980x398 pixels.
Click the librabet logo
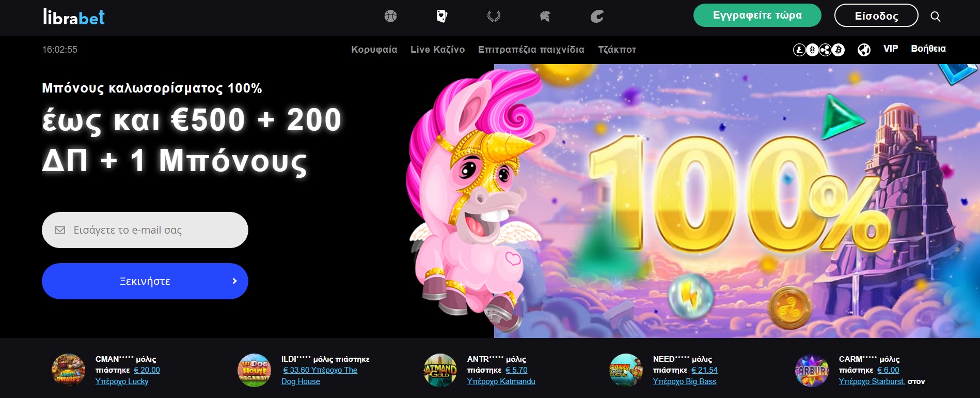pyautogui.click(x=74, y=17)
